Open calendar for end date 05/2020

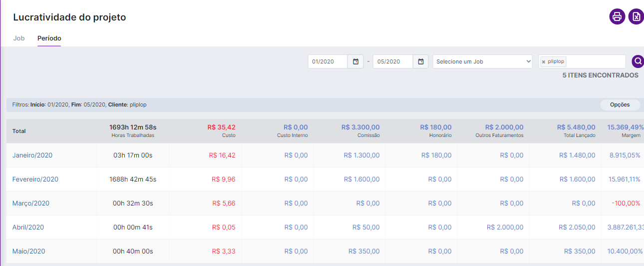(420, 61)
